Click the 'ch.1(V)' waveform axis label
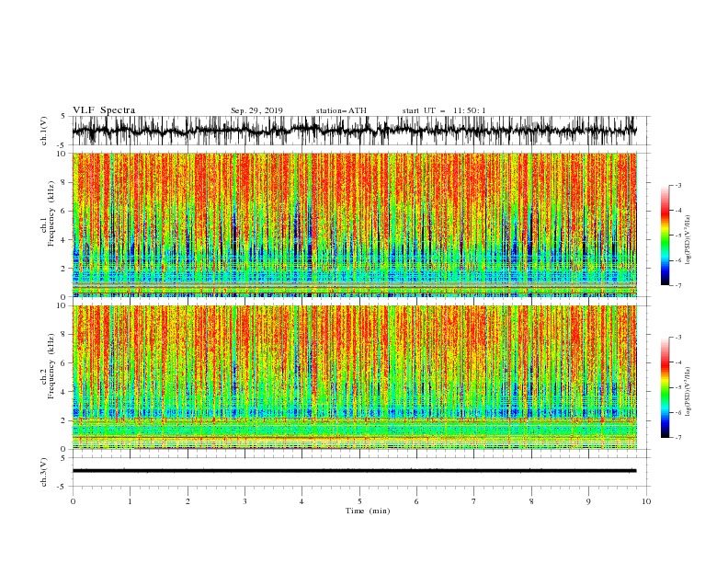Image resolution: width=728 pixels, height=563 pixels. pos(44,131)
